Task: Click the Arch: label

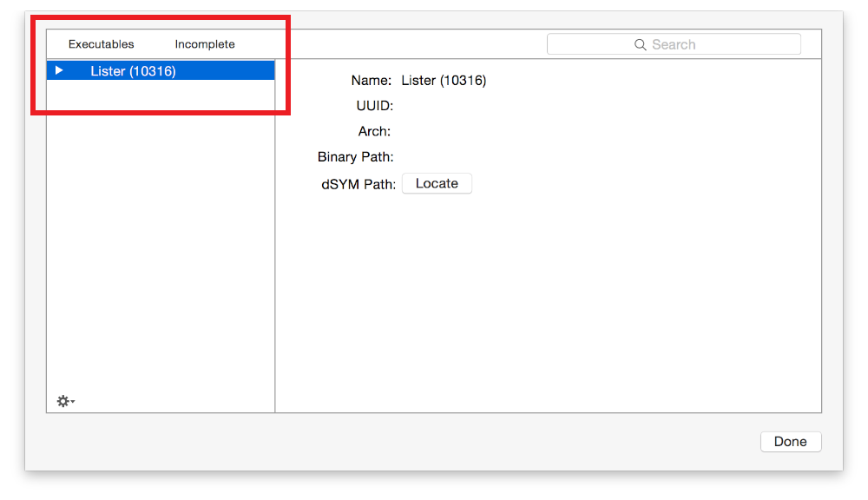Action: [x=374, y=132]
